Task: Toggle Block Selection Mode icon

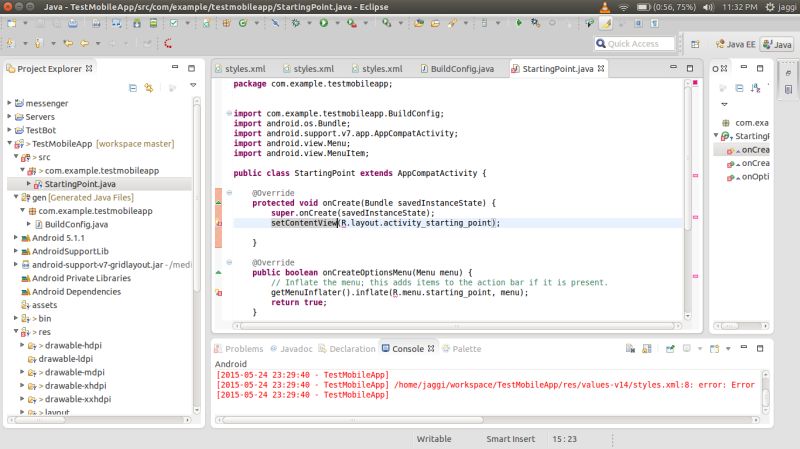Action: click(638, 23)
